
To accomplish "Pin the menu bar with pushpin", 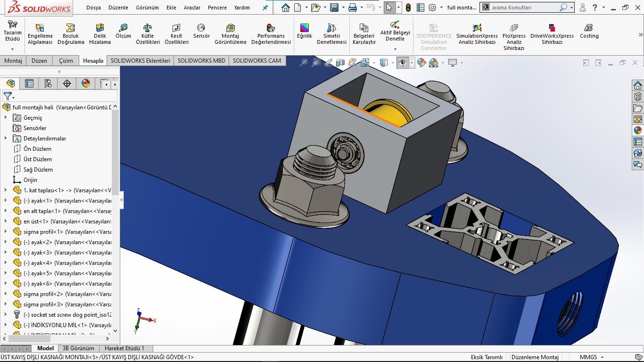I will click(265, 8).
